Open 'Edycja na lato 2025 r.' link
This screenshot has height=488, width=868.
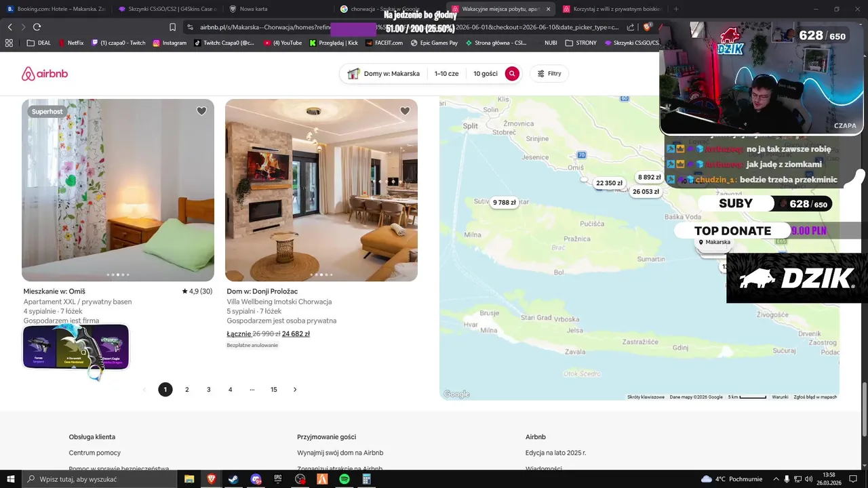coord(556,453)
